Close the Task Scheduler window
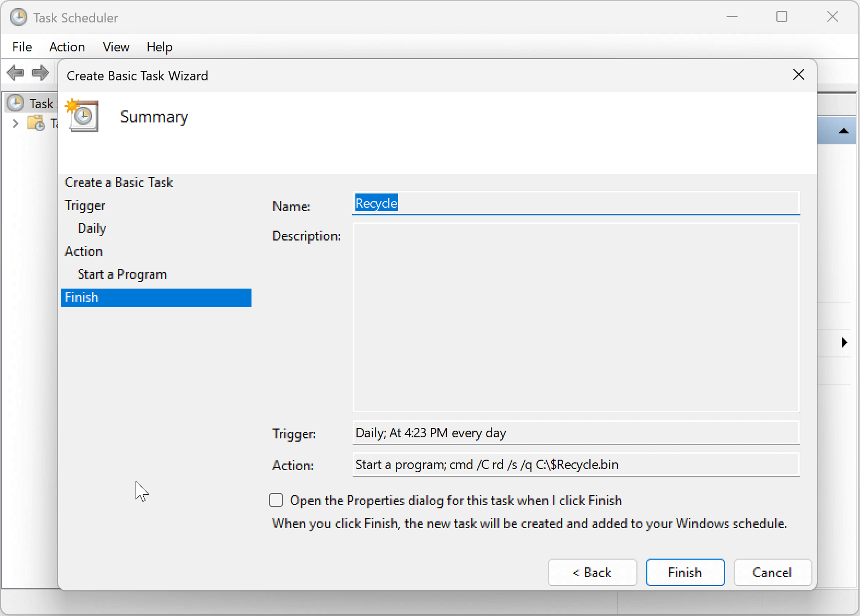The width and height of the screenshot is (860, 616). point(832,17)
